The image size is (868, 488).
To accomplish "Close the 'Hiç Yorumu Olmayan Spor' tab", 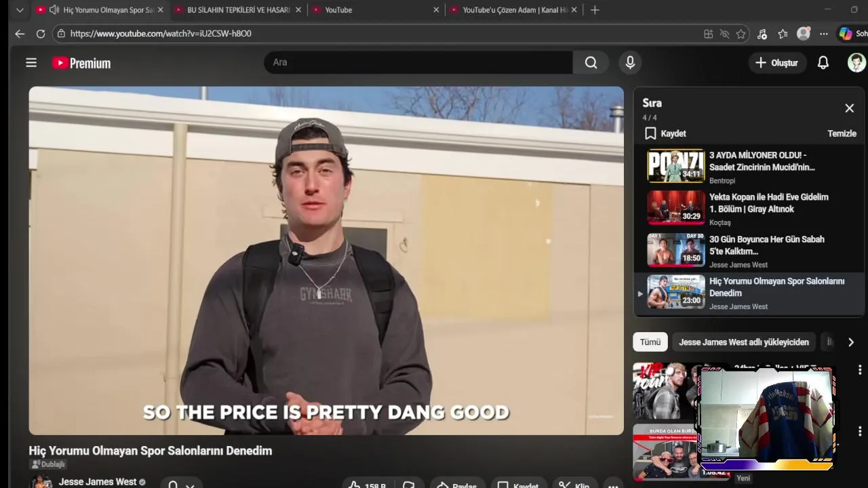I will pos(161,10).
